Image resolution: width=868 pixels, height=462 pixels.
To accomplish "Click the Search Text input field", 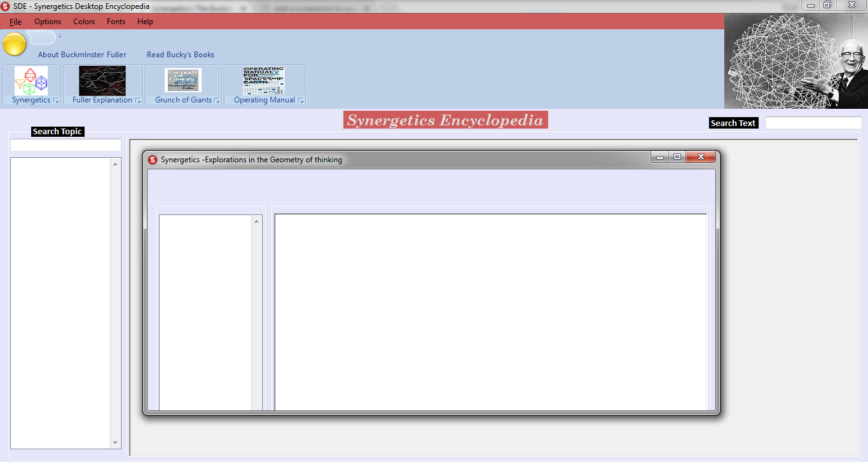I will pyautogui.click(x=813, y=123).
